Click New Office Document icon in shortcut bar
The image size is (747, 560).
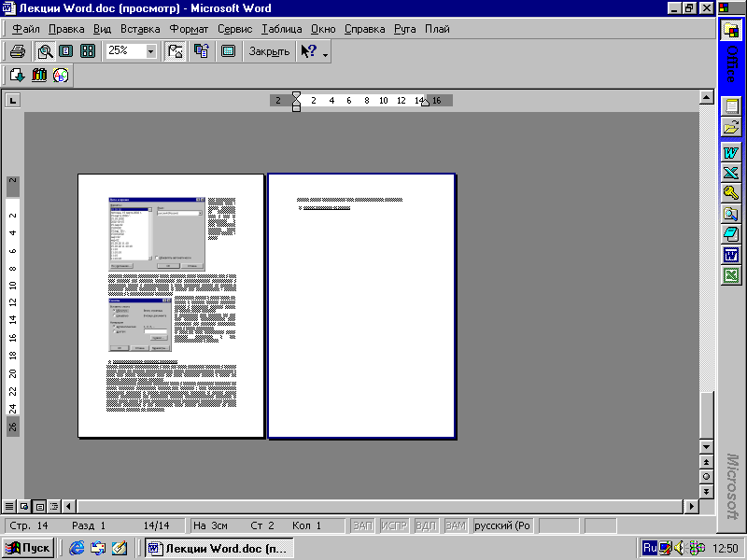[x=731, y=105]
